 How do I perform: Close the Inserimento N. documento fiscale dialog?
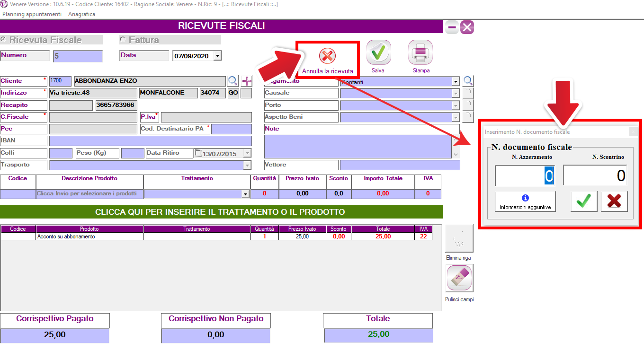(x=633, y=132)
